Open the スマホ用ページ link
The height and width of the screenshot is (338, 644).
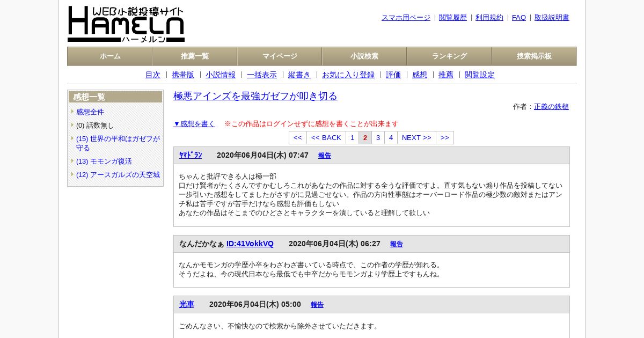coord(406,18)
